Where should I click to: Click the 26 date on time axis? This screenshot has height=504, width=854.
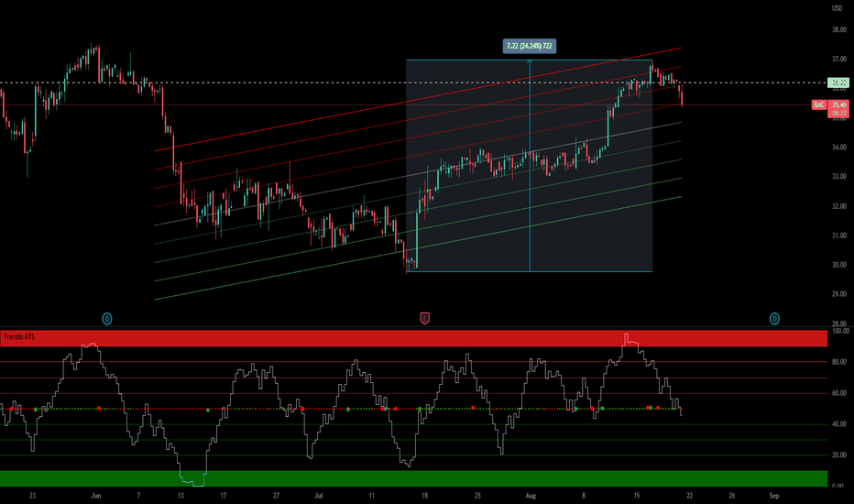click(731, 496)
